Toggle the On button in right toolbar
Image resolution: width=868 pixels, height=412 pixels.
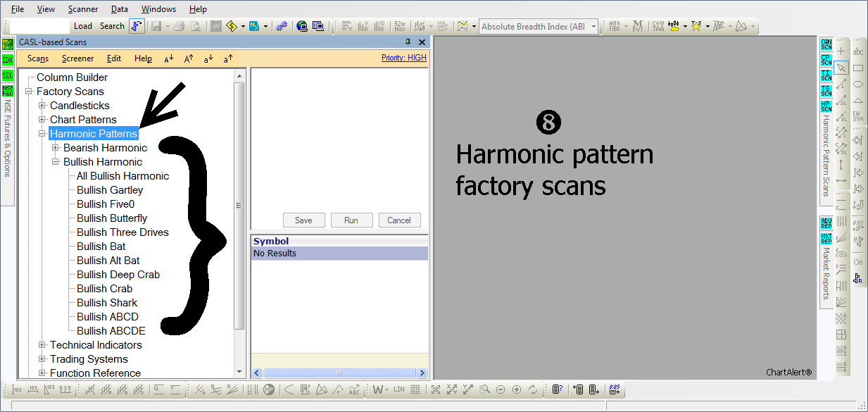pos(858,262)
